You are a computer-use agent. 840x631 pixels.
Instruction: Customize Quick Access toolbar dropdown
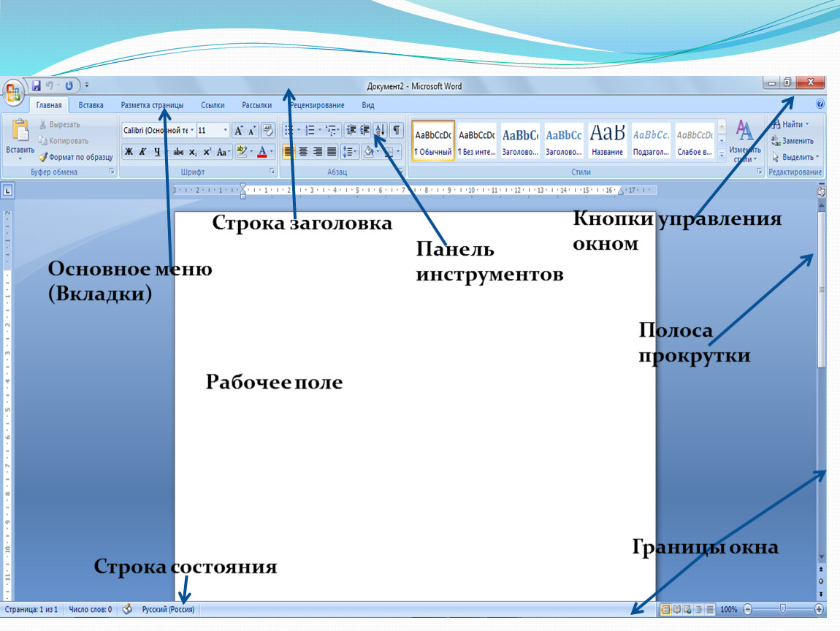87,85
